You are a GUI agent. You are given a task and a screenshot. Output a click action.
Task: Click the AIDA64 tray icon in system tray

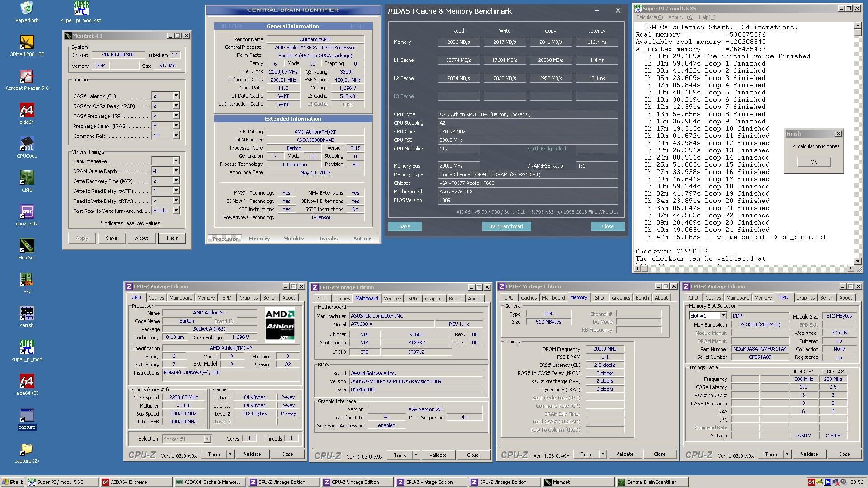[811, 482]
